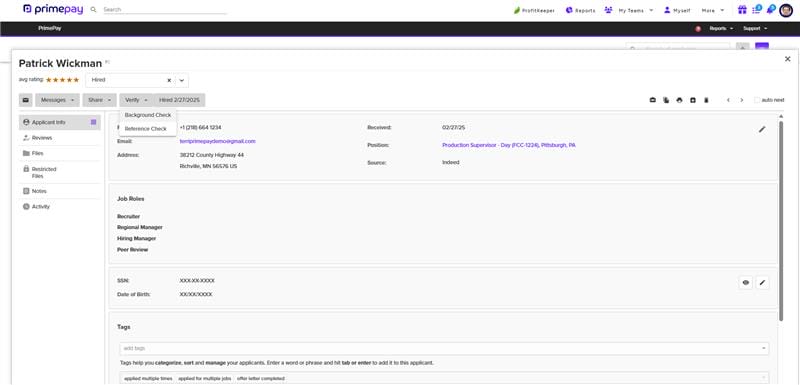Select the Applicant Info sidebar tab
Image resolution: width=800 pixels, height=385 pixels.
click(x=60, y=122)
